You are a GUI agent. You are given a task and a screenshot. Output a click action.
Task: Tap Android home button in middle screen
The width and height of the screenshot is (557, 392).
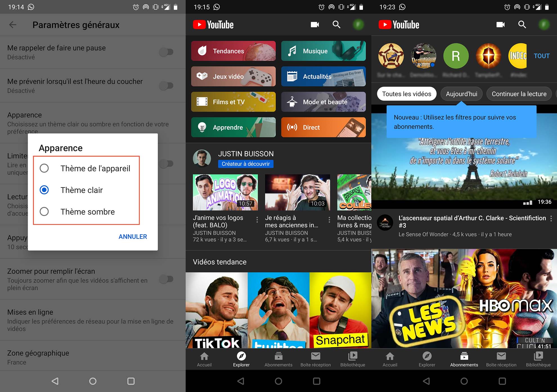(x=278, y=381)
